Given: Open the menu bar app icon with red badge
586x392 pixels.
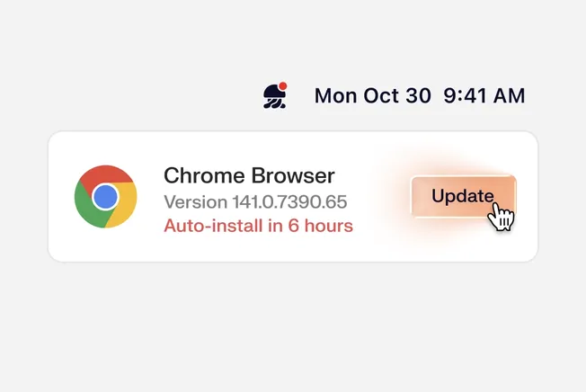Looking at the screenshot, I should coord(274,96).
